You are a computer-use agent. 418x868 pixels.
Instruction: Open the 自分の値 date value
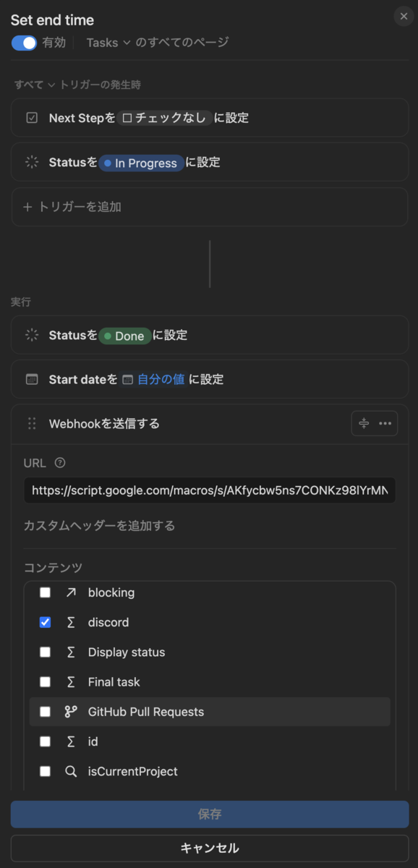point(153,379)
